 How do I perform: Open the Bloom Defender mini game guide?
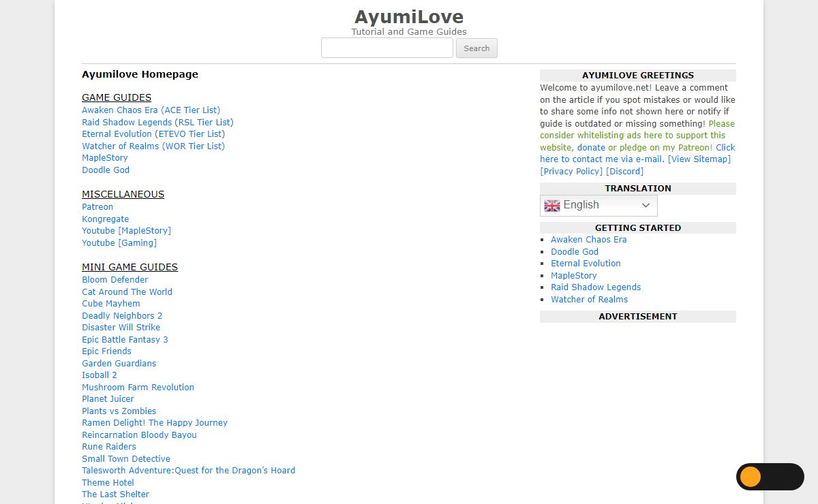[x=115, y=280]
